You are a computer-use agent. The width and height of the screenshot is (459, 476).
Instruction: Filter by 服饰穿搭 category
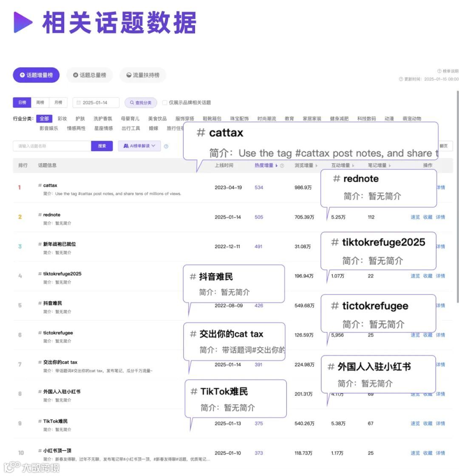tap(184, 119)
